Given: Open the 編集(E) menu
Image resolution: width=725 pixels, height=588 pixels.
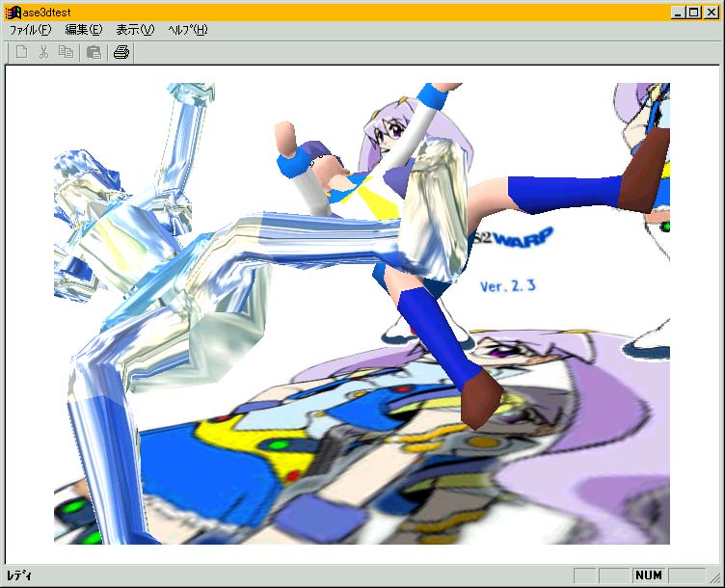Looking at the screenshot, I should pos(83,30).
